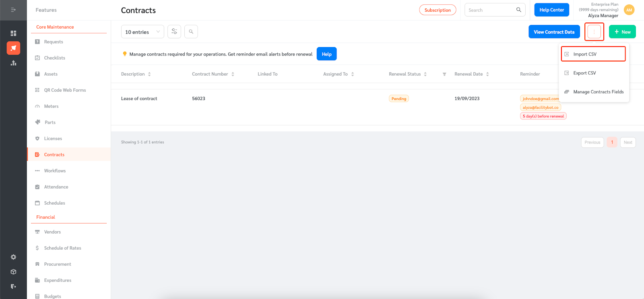Image resolution: width=644 pixels, height=299 pixels.
Task: Open settings gear icon in left rail
Action: click(13, 257)
